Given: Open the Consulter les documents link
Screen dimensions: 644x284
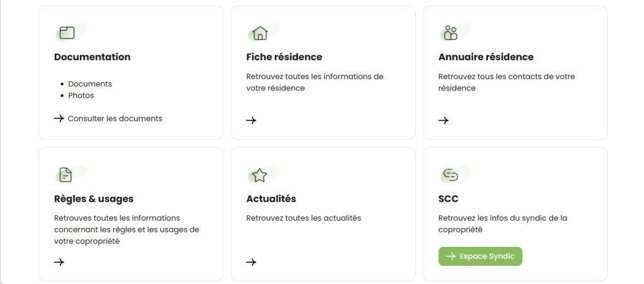Looking at the screenshot, I should coord(108,118).
